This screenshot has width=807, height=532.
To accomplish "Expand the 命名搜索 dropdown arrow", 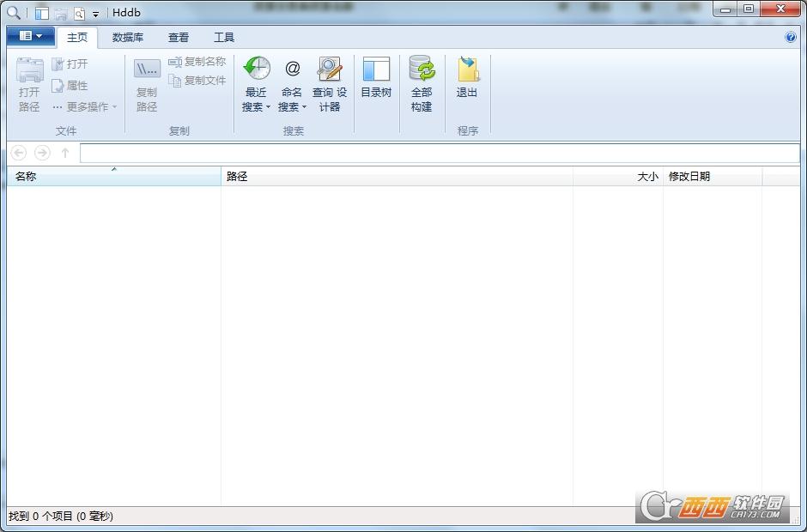I will point(304,107).
